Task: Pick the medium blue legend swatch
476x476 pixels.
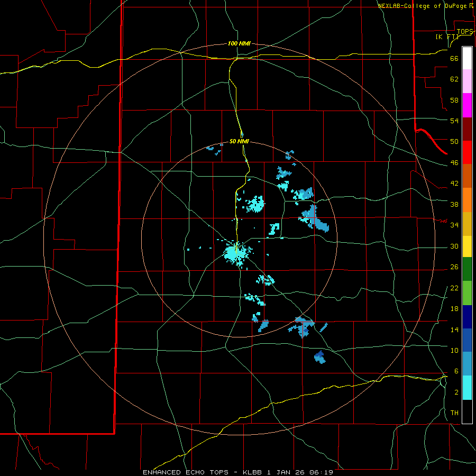Action: 467,340
